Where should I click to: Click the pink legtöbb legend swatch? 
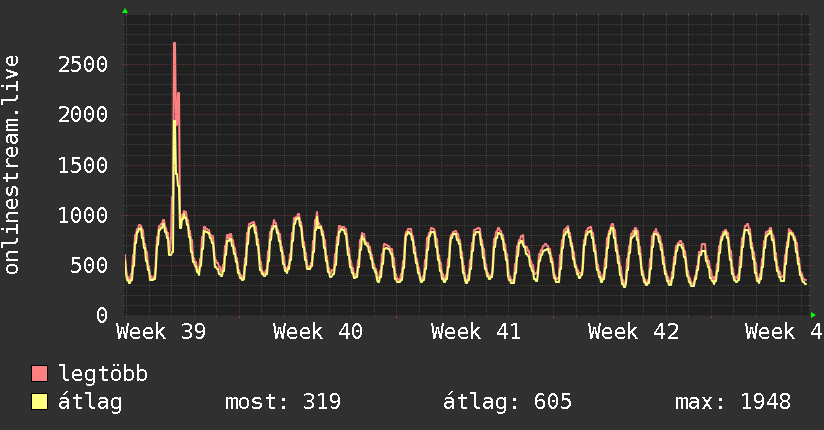(x=39, y=373)
